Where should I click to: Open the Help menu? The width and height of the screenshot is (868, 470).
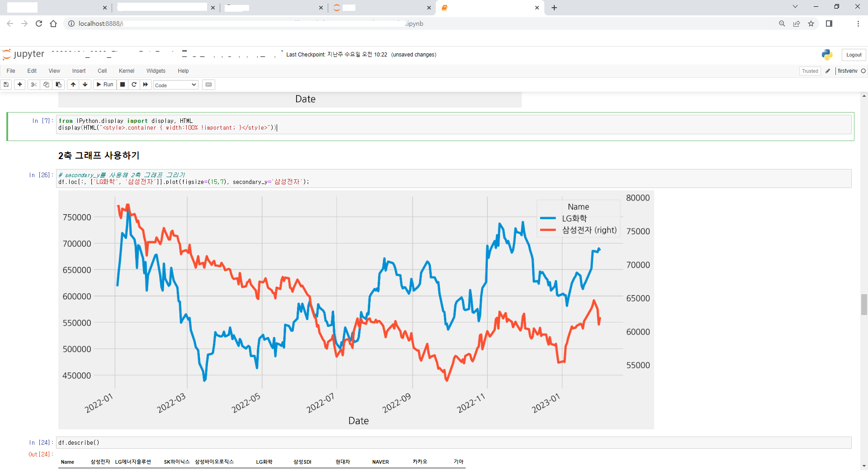point(183,71)
